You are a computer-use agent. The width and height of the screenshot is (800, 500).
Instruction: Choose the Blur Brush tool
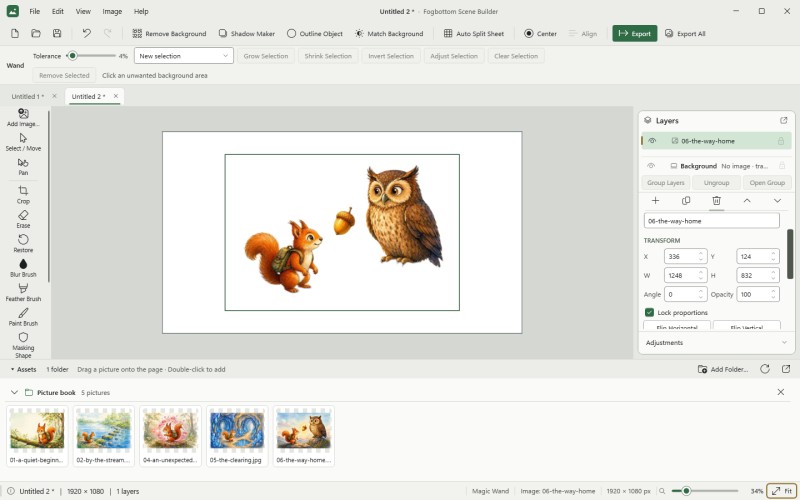(x=23, y=268)
